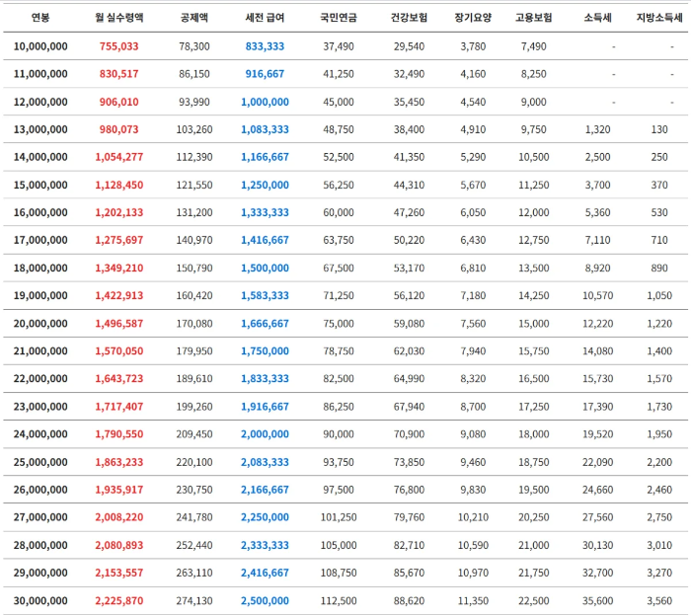Select the 22,000,000 salary cell
Image resolution: width=691 pixels, height=616 pixels.
(40, 378)
